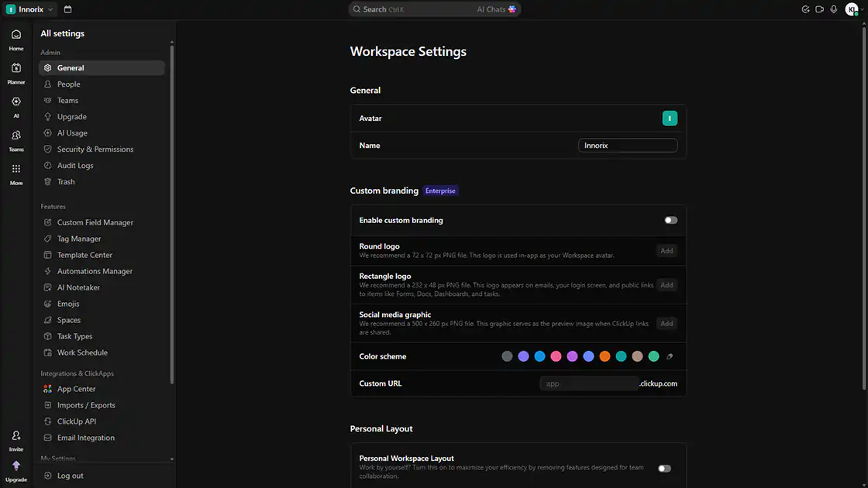Open Trash settings
This screenshot has height=488, width=868.
(102, 182)
